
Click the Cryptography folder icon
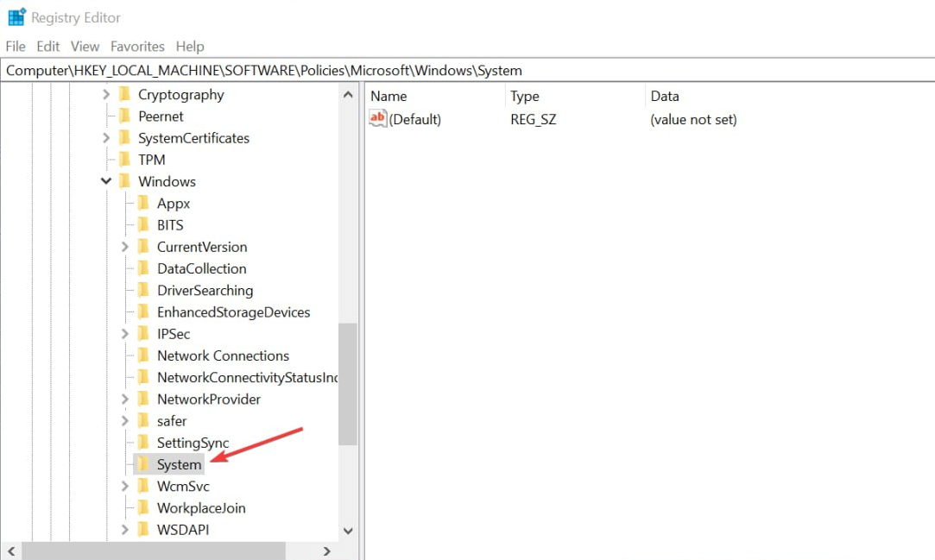[124, 94]
